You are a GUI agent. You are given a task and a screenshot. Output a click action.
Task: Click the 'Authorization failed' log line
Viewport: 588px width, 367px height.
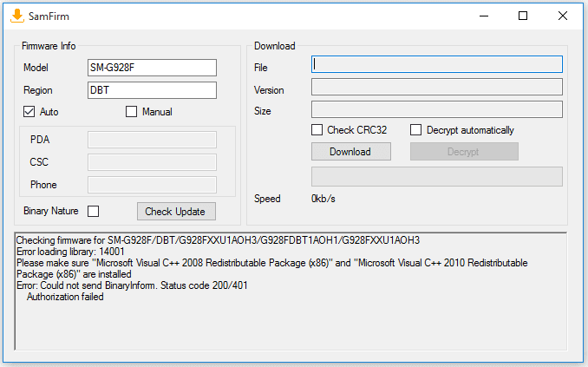pyautogui.click(x=65, y=297)
